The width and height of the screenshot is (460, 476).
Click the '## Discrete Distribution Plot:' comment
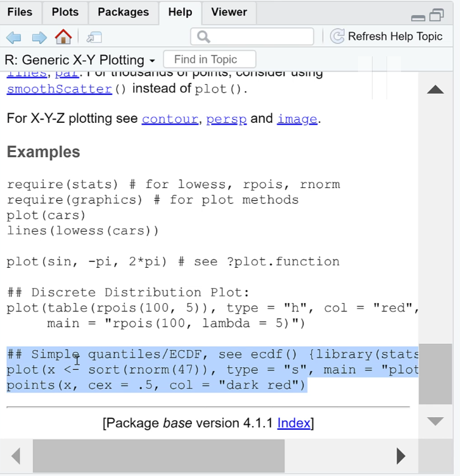[128, 292]
